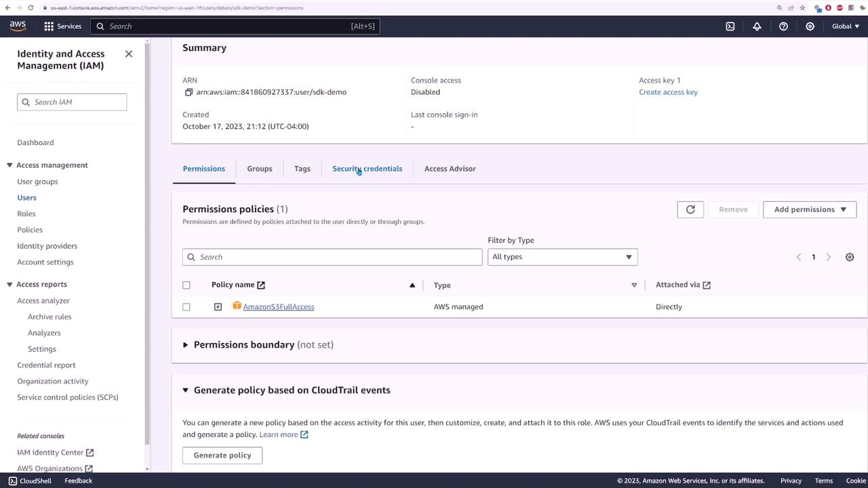Open the Feedback link in footer
The width and height of the screenshot is (868, 488).
point(79,481)
